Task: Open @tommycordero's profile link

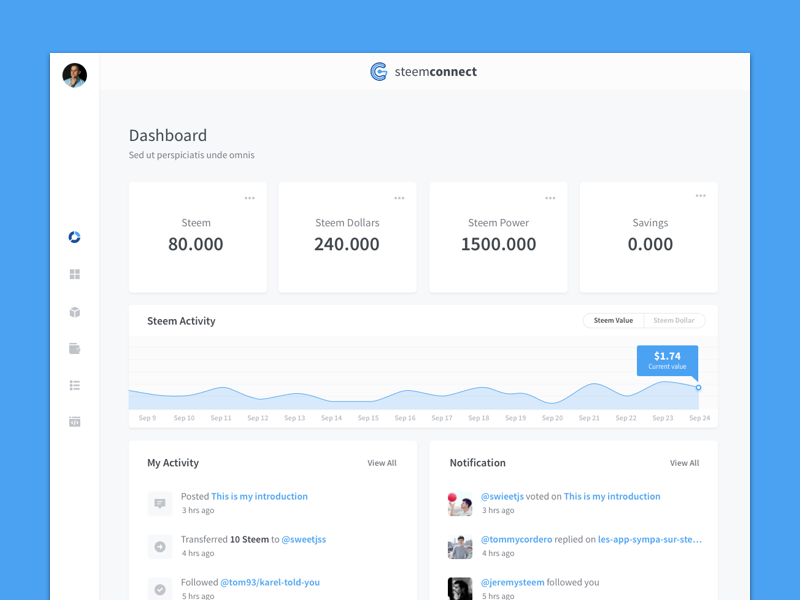Action: (517, 539)
